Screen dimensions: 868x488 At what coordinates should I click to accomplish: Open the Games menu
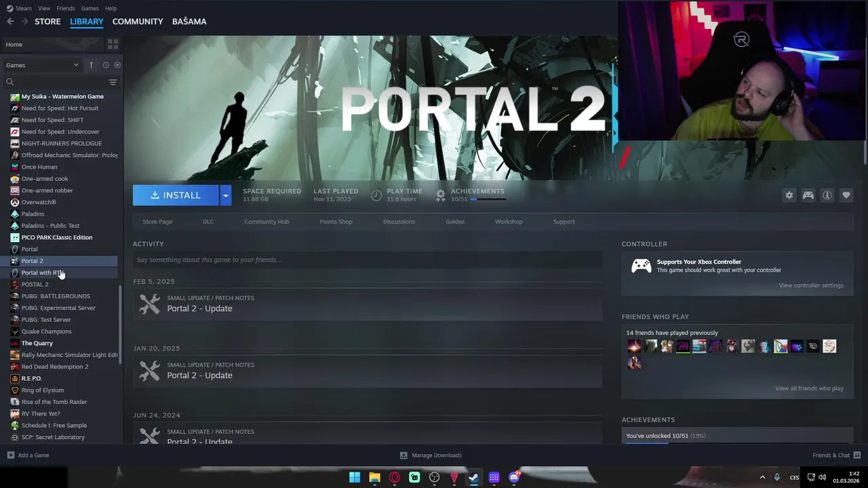(90, 8)
